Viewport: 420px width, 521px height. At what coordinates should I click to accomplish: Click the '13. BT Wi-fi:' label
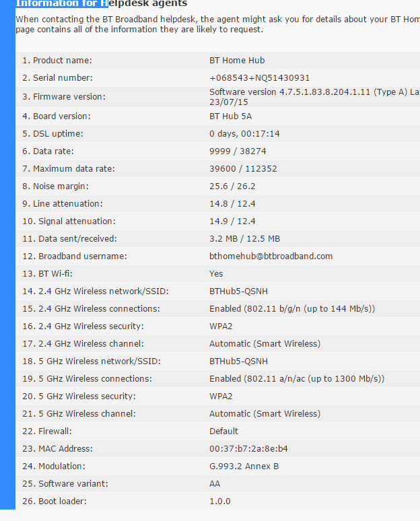(47, 274)
